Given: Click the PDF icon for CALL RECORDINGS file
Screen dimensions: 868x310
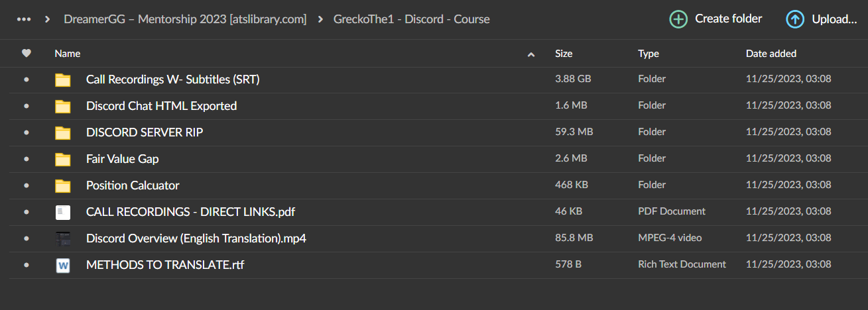Looking at the screenshot, I should click(63, 213).
